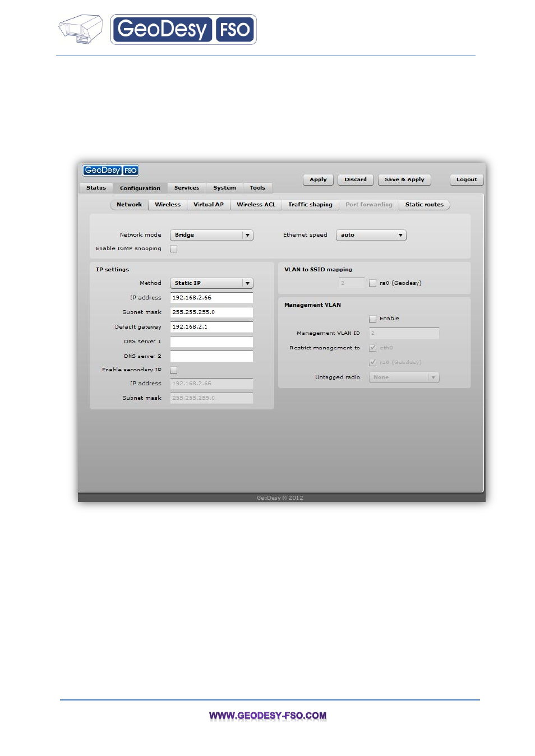Open the Ethernet speed dropdown
Screen dimensions: 535x756
pyautogui.click(x=371, y=235)
